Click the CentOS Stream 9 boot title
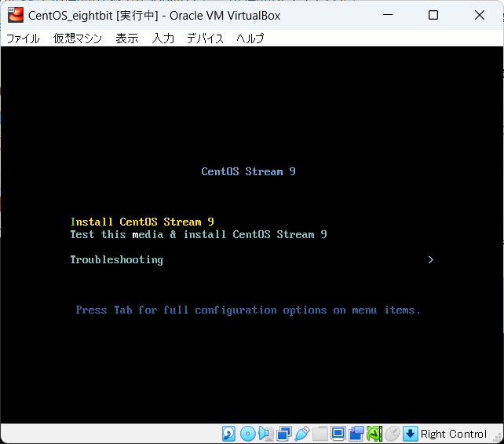The width and height of the screenshot is (504, 444). coord(248,171)
